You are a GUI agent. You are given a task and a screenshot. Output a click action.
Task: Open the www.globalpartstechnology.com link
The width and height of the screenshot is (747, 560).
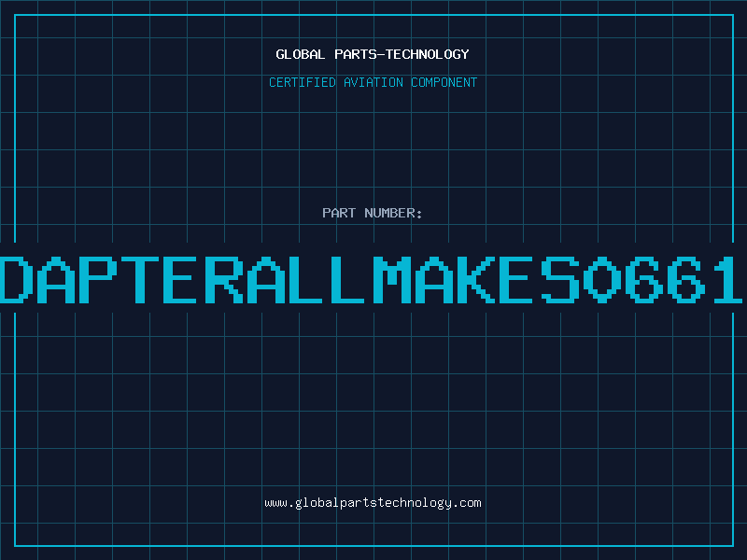(x=373, y=503)
